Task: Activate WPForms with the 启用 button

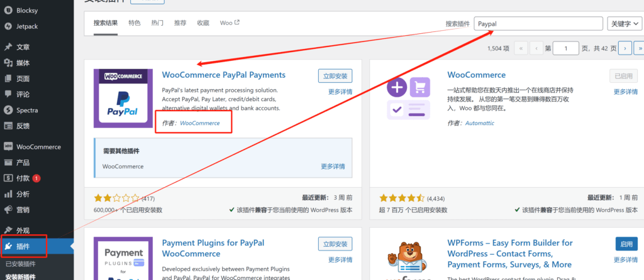Action: click(626, 244)
